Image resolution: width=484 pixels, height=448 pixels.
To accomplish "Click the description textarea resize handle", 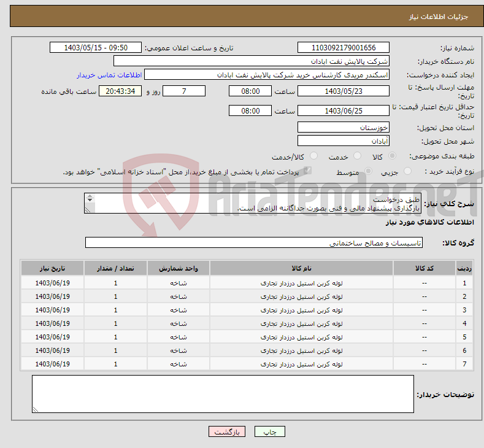I will pos(88,210).
